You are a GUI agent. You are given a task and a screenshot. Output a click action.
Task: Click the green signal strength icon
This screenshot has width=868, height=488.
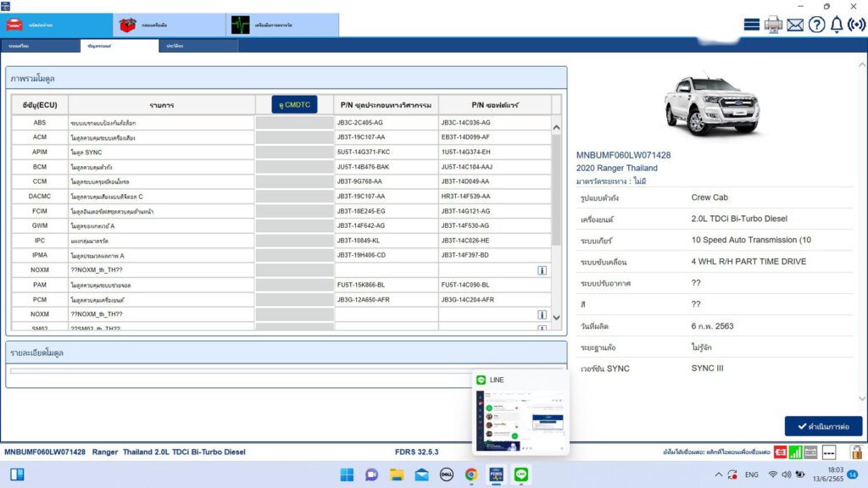click(x=795, y=452)
